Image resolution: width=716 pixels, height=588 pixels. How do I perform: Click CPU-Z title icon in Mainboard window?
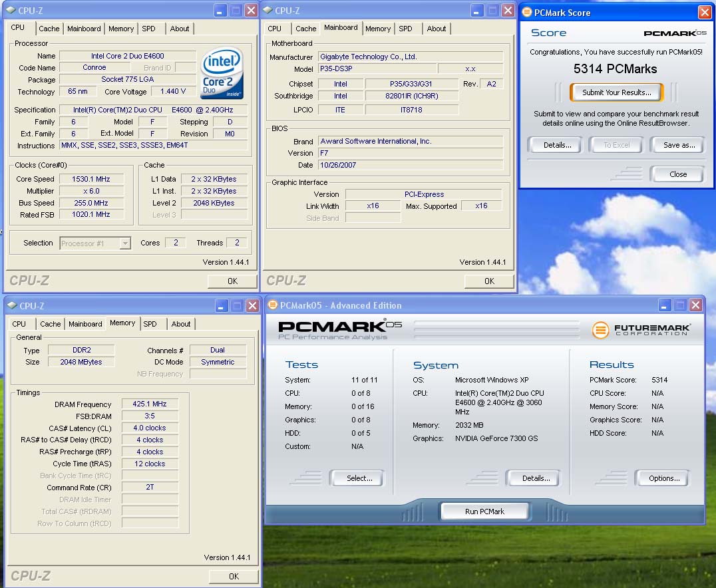tap(268, 11)
